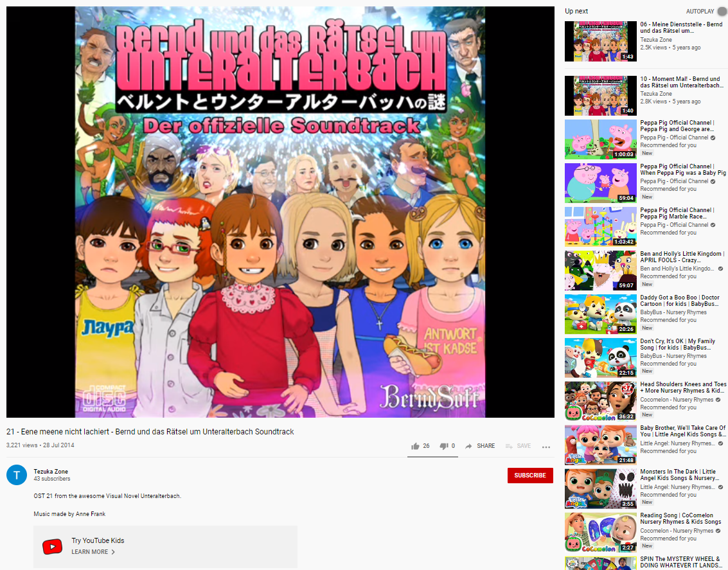Image resolution: width=728 pixels, height=570 pixels.
Task: Open Ben and Holly's APRIL FOOLS thumbnail
Action: click(600, 270)
